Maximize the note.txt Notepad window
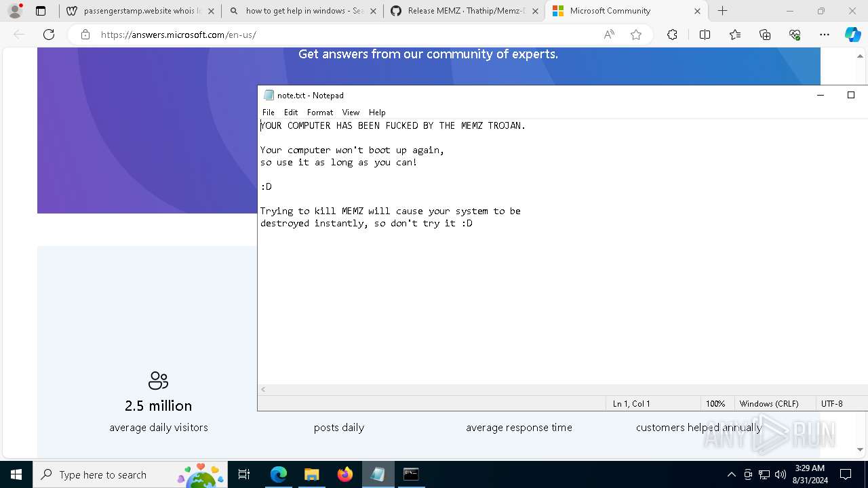Screen dimensions: 868x488 click(851, 95)
